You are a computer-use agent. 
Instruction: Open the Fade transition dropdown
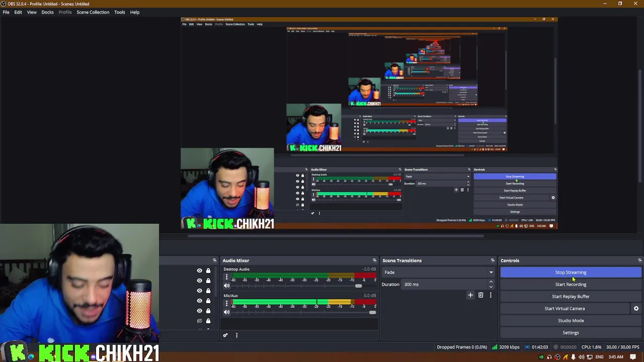(438, 273)
